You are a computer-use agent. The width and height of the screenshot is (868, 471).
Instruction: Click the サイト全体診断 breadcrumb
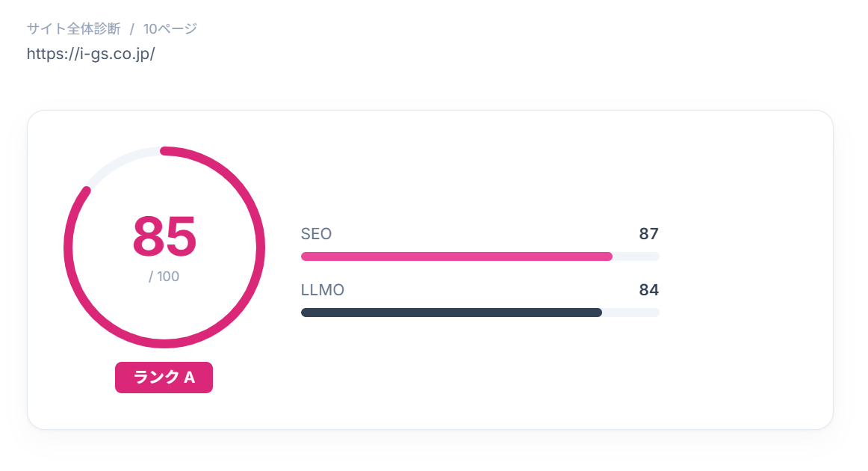coord(73,29)
